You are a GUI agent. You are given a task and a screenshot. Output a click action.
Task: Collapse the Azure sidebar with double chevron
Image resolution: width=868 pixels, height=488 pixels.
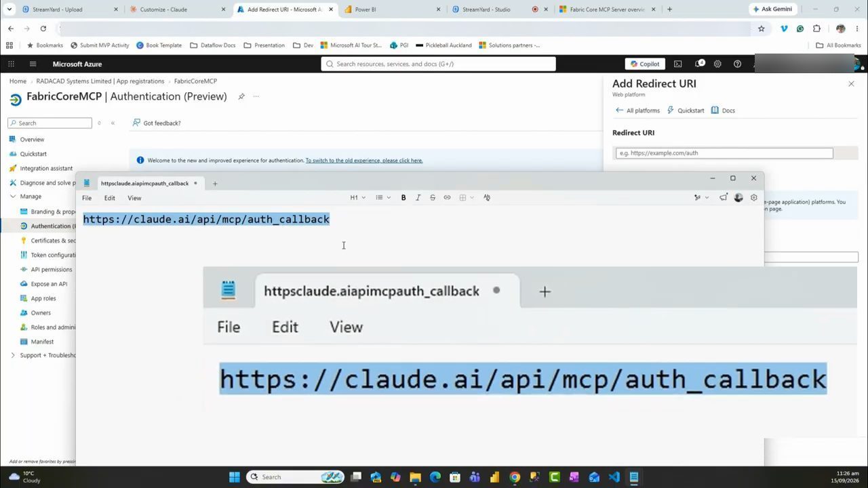(113, 123)
